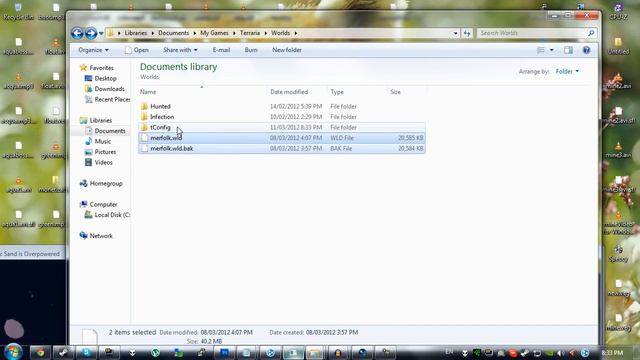The height and width of the screenshot is (360, 640).
Task: Select Documents library in navigation pane
Action: pos(110,131)
